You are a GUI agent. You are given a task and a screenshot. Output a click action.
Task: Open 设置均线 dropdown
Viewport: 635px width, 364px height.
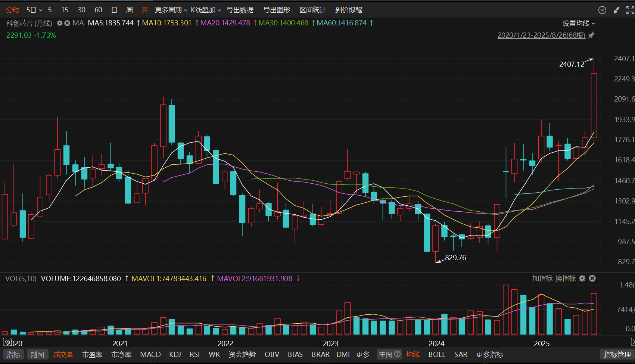[x=579, y=24]
